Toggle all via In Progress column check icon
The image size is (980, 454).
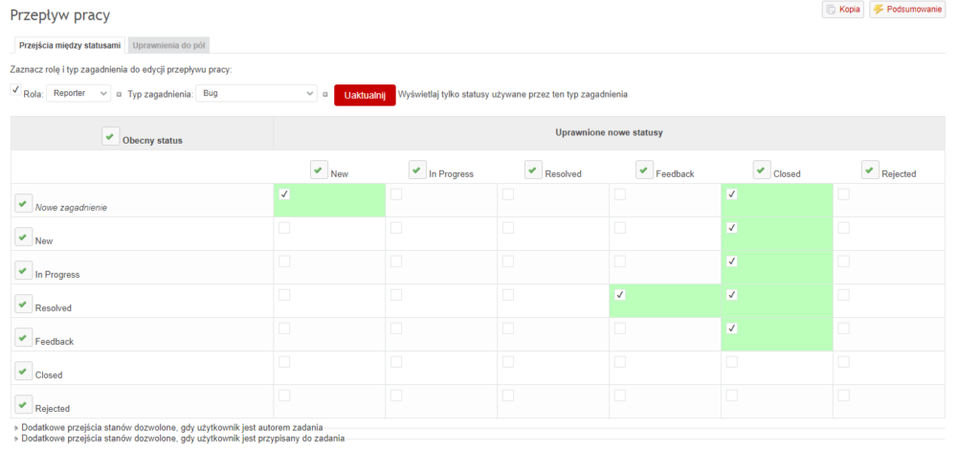tap(417, 170)
